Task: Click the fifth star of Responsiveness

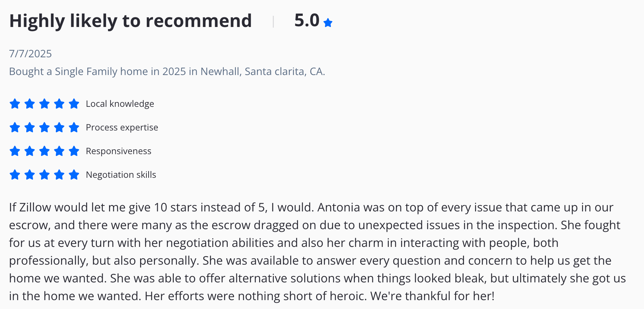Action: (74, 151)
